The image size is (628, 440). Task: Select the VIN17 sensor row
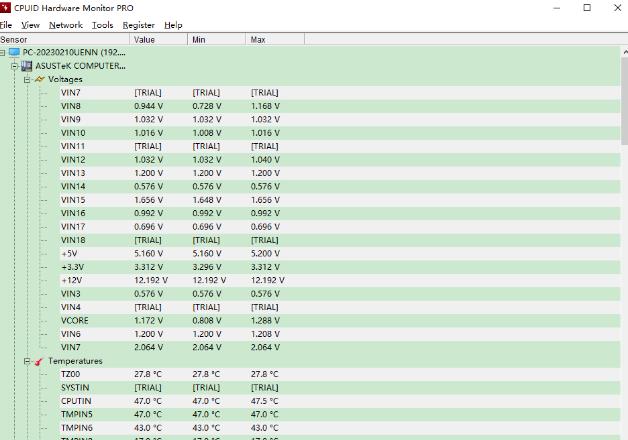click(x=340, y=227)
